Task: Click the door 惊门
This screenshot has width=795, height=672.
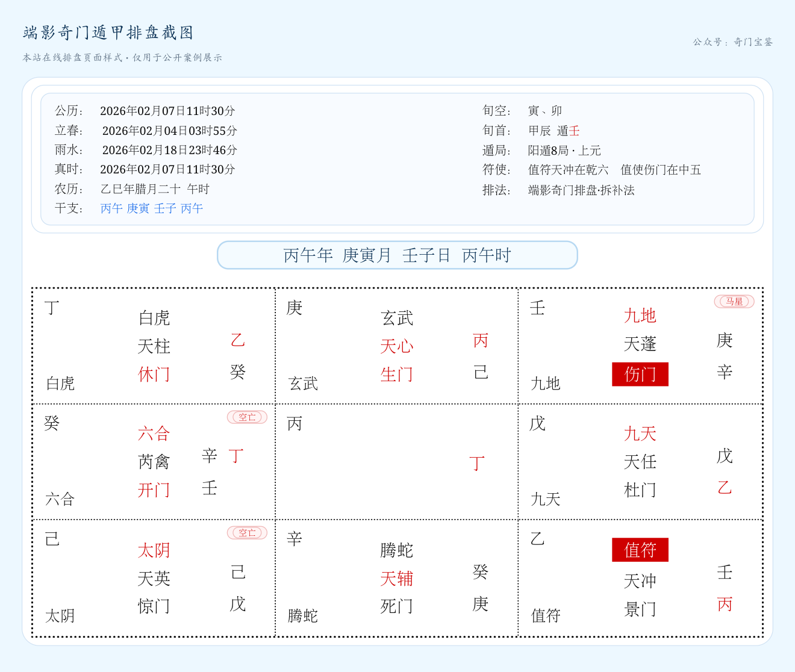Action: (x=154, y=606)
